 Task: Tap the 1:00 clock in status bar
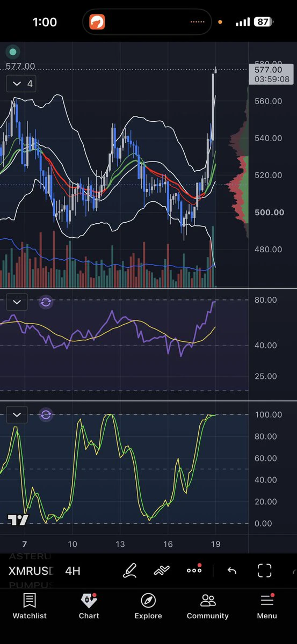pyautogui.click(x=45, y=22)
